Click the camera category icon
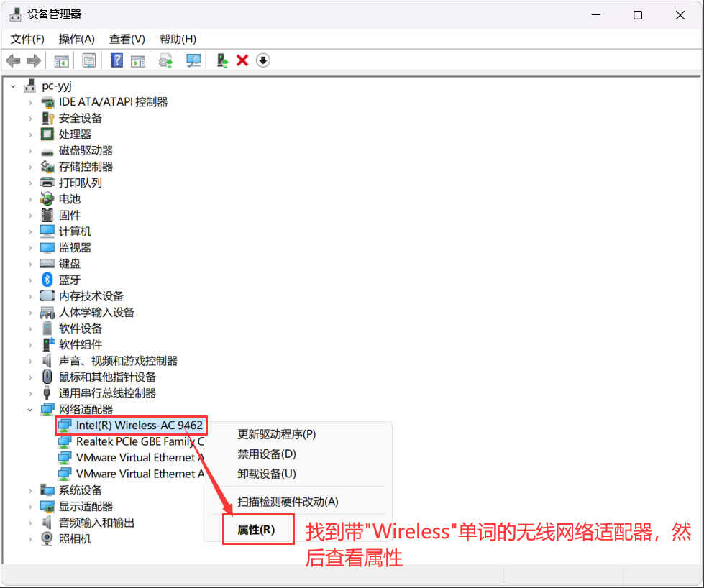Image resolution: width=704 pixels, height=588 pixels. (47, 538)
